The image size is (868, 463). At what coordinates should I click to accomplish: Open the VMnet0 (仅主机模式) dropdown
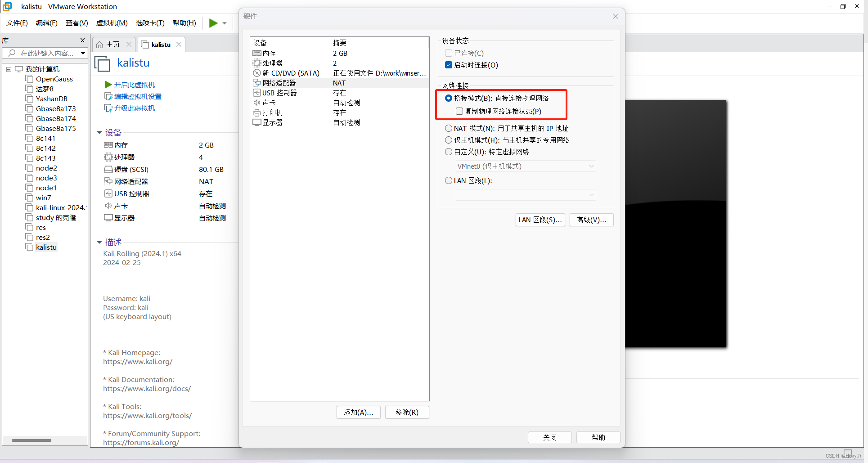coord(526,166)
